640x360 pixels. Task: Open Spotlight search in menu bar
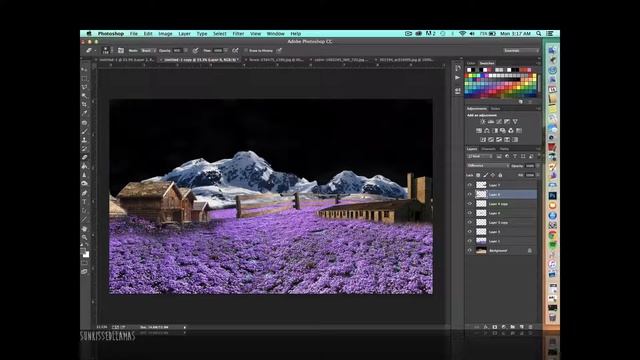click(x=539, y=33)
